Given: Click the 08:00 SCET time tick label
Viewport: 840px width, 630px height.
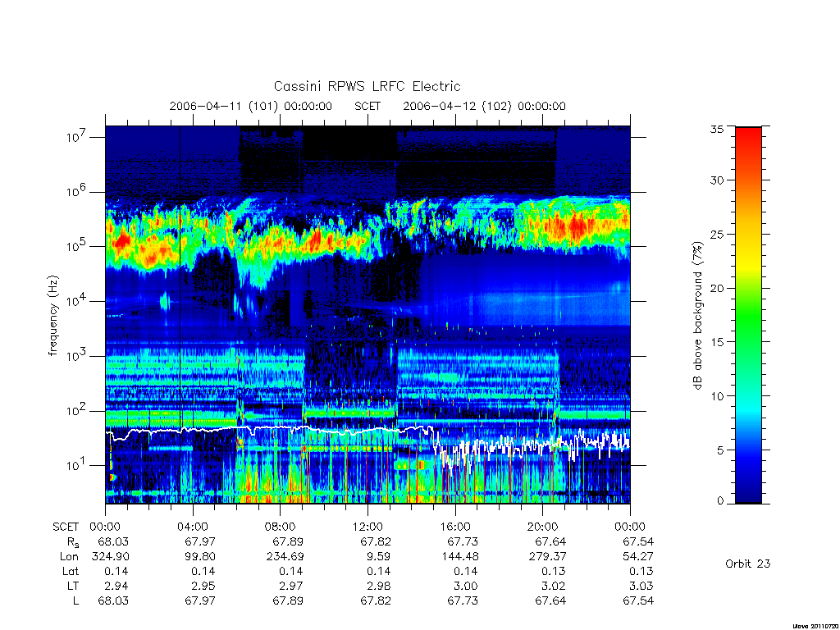Looking at the screenshot, I should tap(280, 527).
